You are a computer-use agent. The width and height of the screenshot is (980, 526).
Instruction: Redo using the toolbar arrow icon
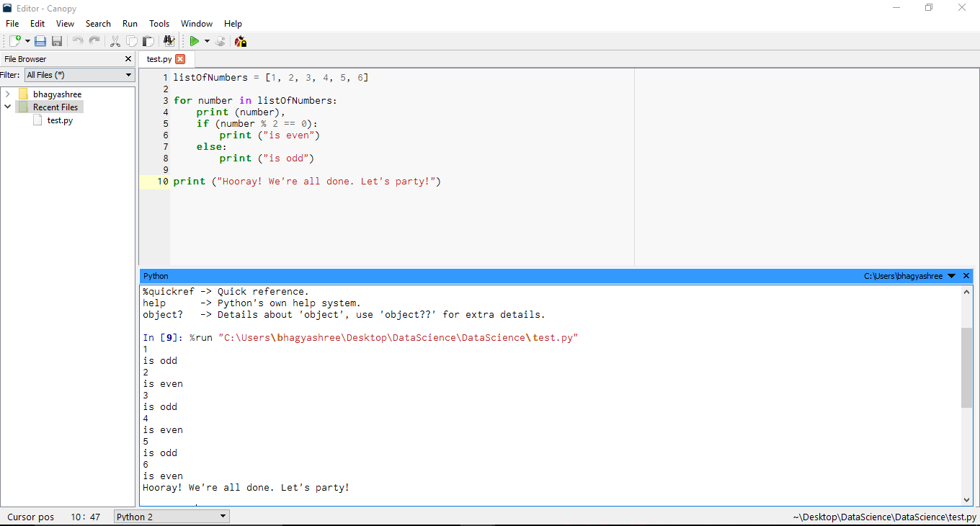94,42
